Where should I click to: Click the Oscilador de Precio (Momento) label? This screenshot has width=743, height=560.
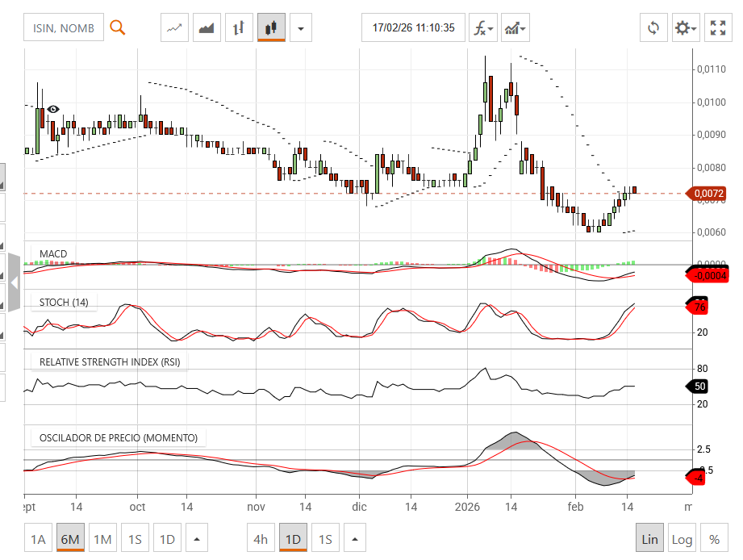(x=119, y=438)
